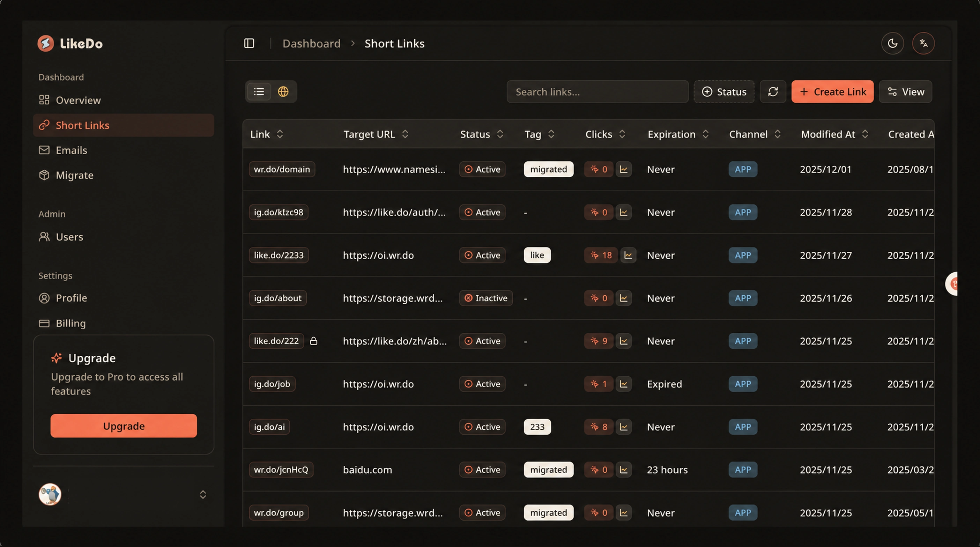Open Users under Admin

123,237
